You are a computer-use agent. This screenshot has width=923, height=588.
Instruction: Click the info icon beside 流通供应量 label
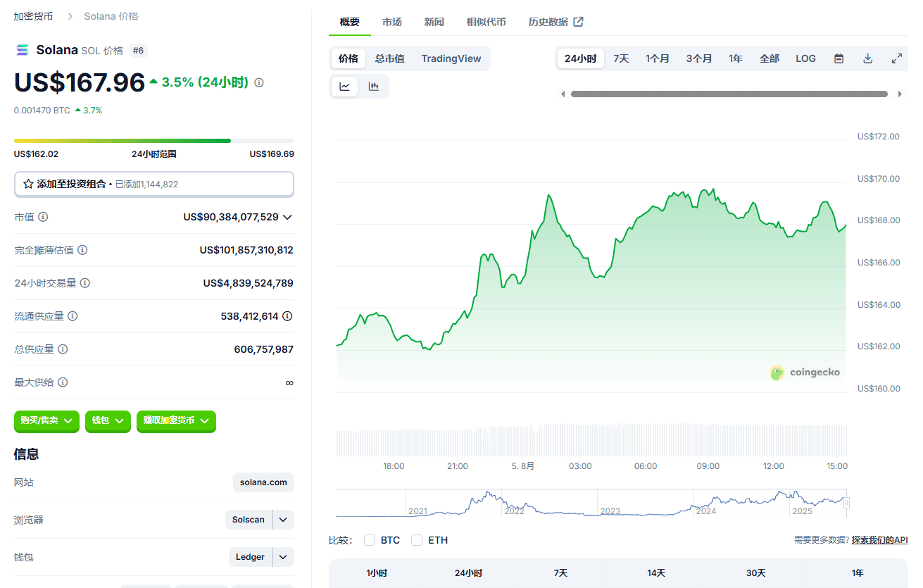tap(73, 316)
